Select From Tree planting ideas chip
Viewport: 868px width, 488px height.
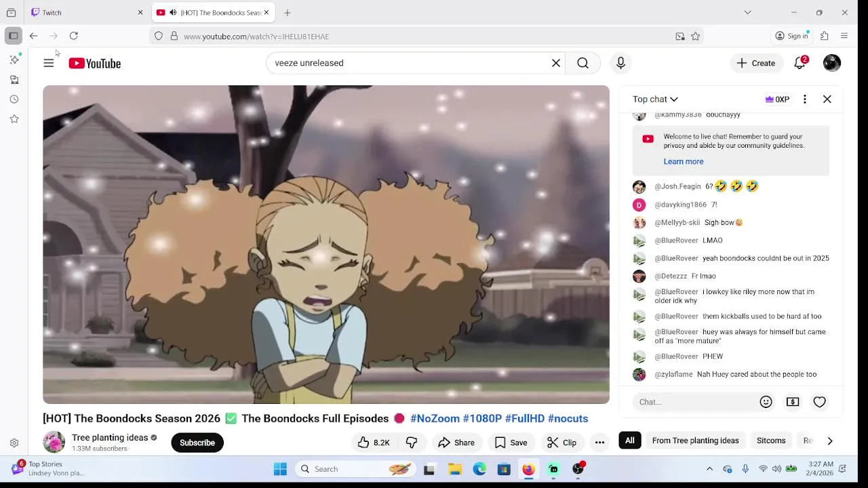point(695,441)
